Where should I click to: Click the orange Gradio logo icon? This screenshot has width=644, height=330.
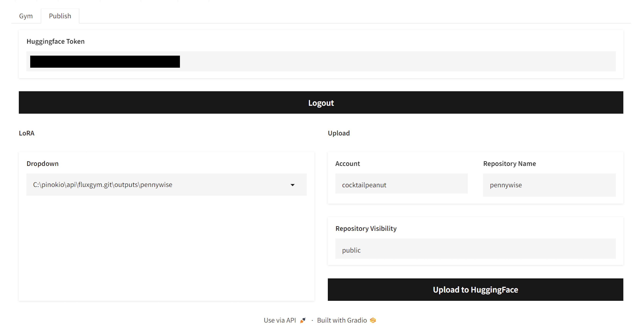(x=373, y=320)
